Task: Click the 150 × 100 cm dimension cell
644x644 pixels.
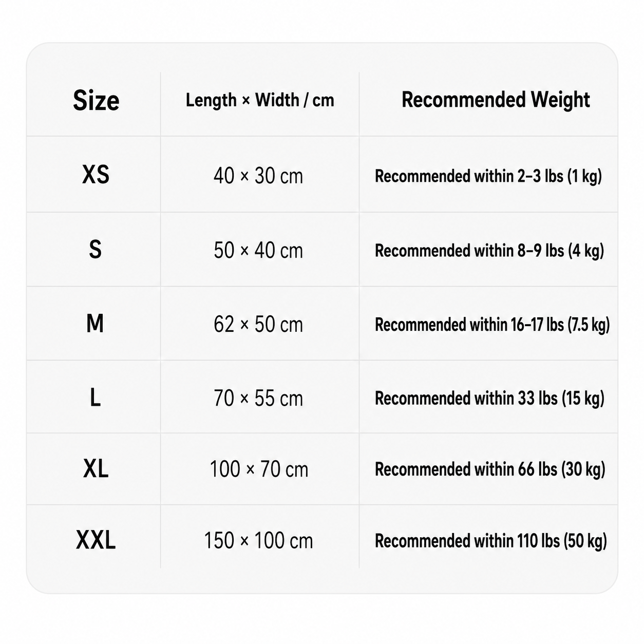Action: click(x=258, y=540)
